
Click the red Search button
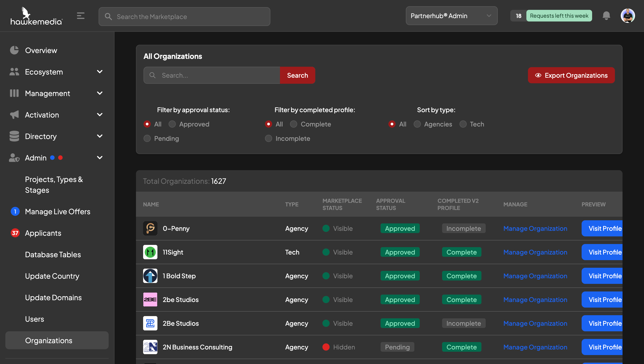click(x=297, y=75)
